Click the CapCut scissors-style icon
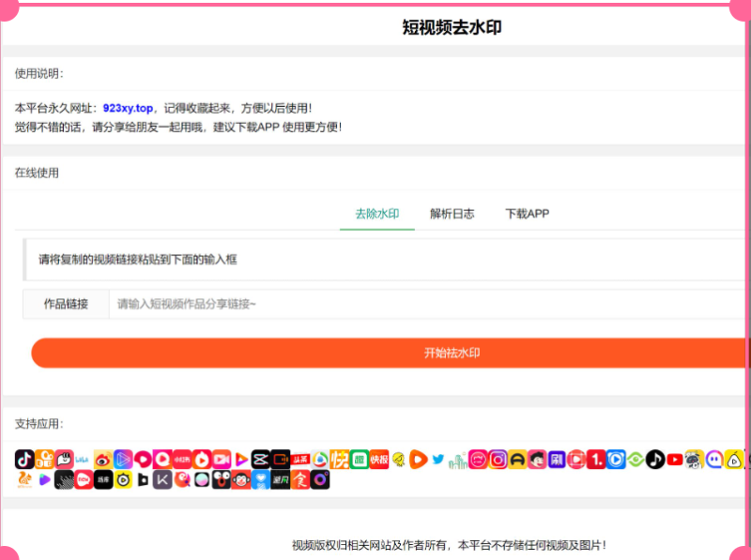This screenshot has width=751, height=560. [260, 460]
